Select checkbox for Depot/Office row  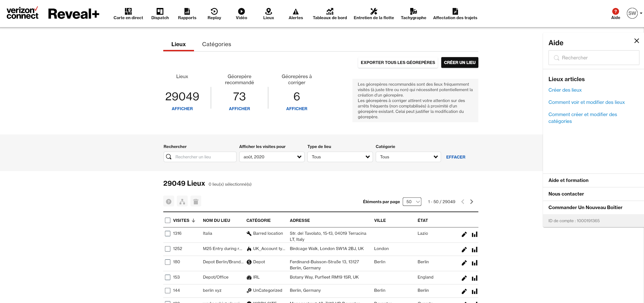168,277
